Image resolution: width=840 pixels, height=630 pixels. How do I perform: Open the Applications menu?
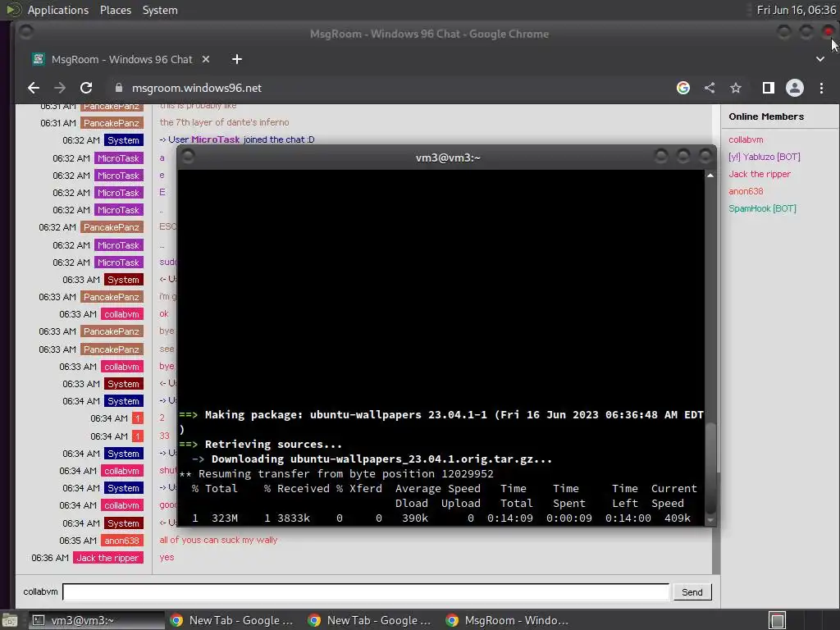click(58, 10)
